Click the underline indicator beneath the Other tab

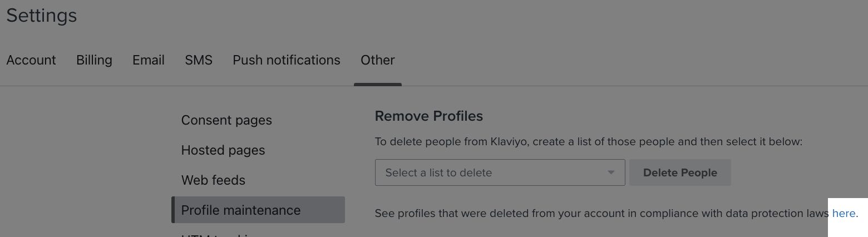[378, 85]
